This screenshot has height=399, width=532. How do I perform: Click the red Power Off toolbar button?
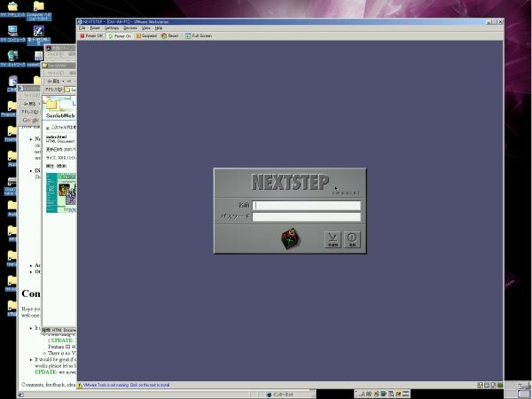tap(91, 35)
